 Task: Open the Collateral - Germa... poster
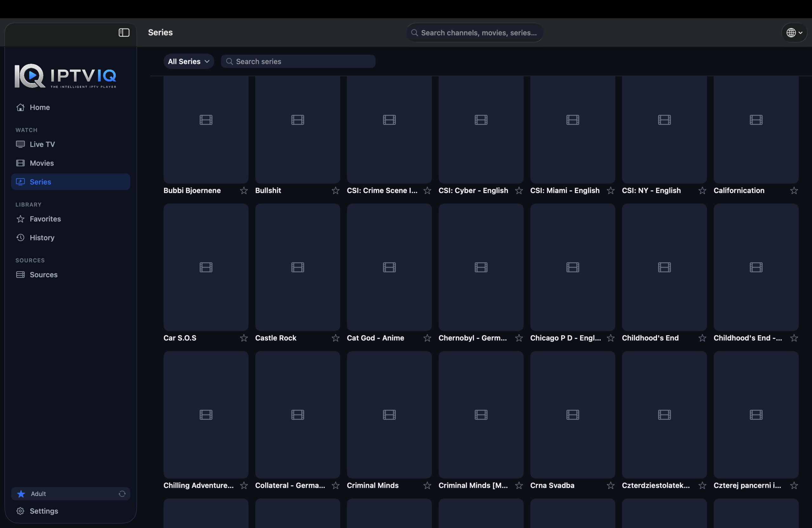point(298,415)
